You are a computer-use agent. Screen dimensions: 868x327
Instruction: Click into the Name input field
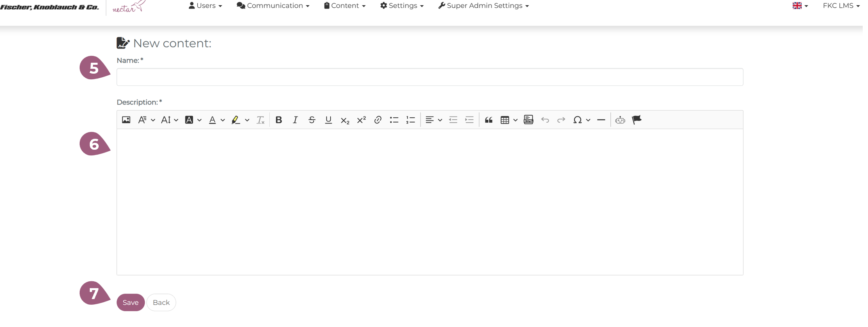[429, 77]
